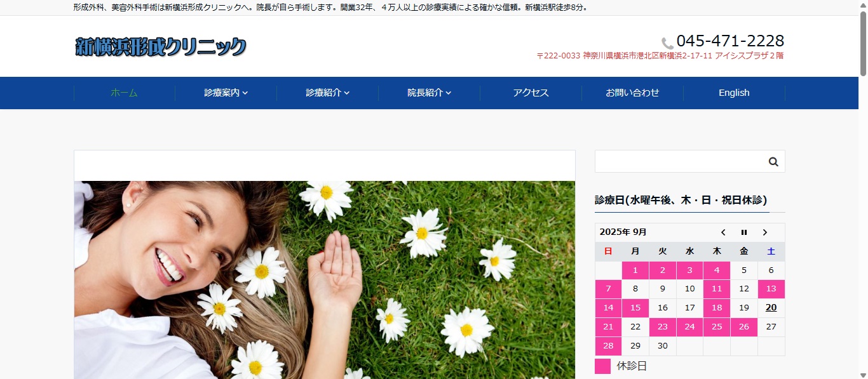This screenshot has height=379, width=868.
Task: Click the 新横浜形成クリニック logo
Action: [x=161, y=47]
